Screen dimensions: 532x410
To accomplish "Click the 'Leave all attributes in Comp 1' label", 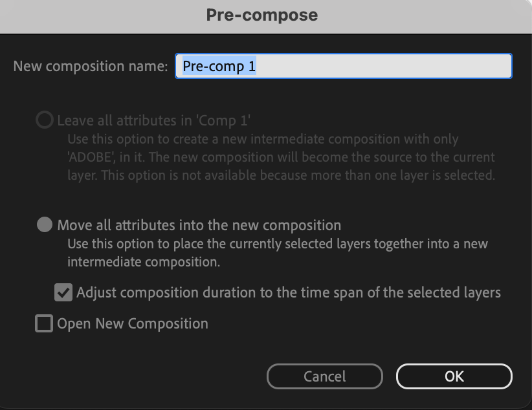I will (x=153, y=120).
